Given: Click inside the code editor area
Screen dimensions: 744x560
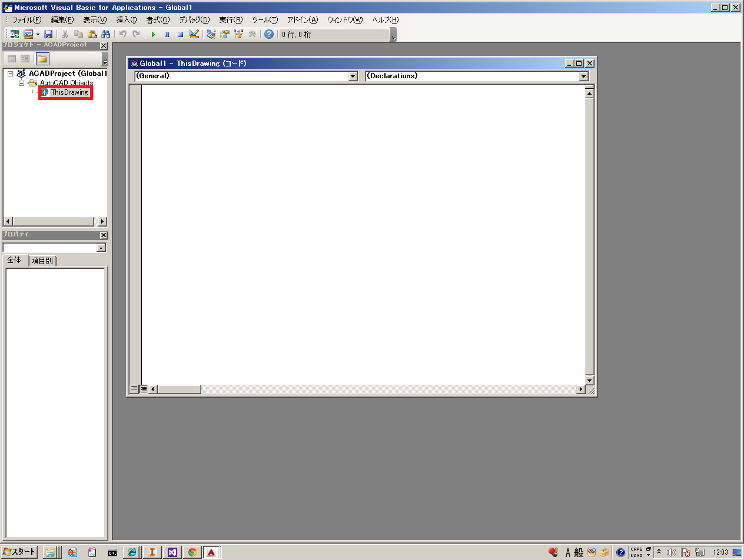Looking at the screenshot, I should click(363, 234).
